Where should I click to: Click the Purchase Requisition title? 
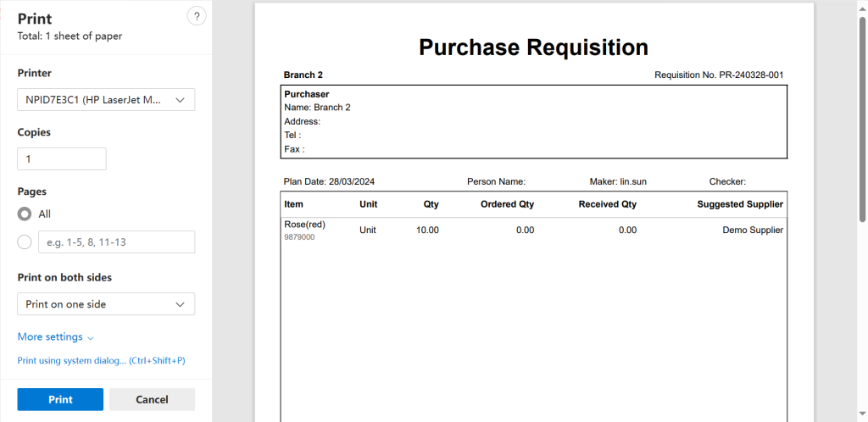click(534, 47)
